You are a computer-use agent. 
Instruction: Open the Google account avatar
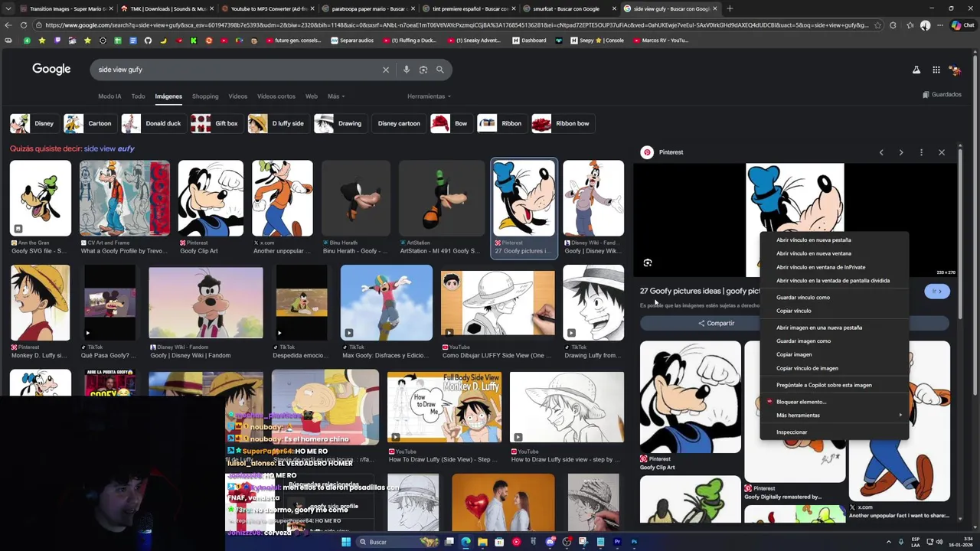click(955, 70)
